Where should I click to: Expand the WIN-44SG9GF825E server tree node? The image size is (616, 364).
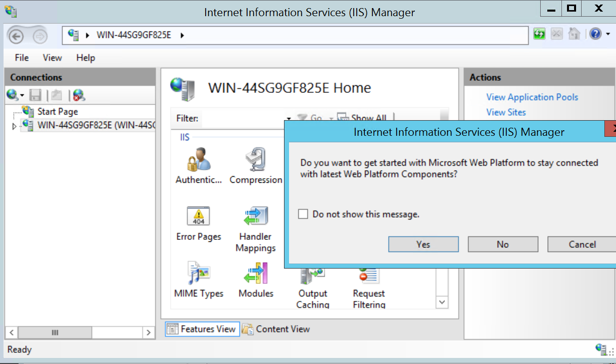tap(14, 126)
